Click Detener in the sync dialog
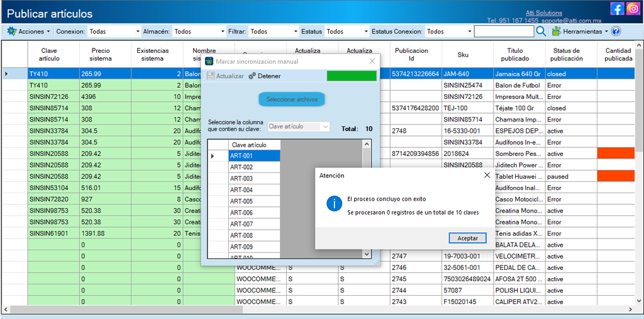This screenshot has width=644, height=319. [265, 76]
